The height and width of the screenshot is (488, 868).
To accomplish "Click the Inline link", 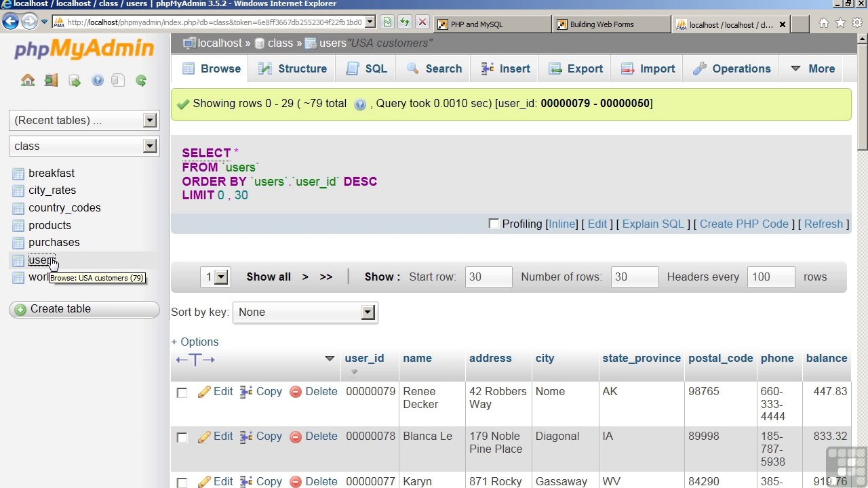I will pos(562,224).
